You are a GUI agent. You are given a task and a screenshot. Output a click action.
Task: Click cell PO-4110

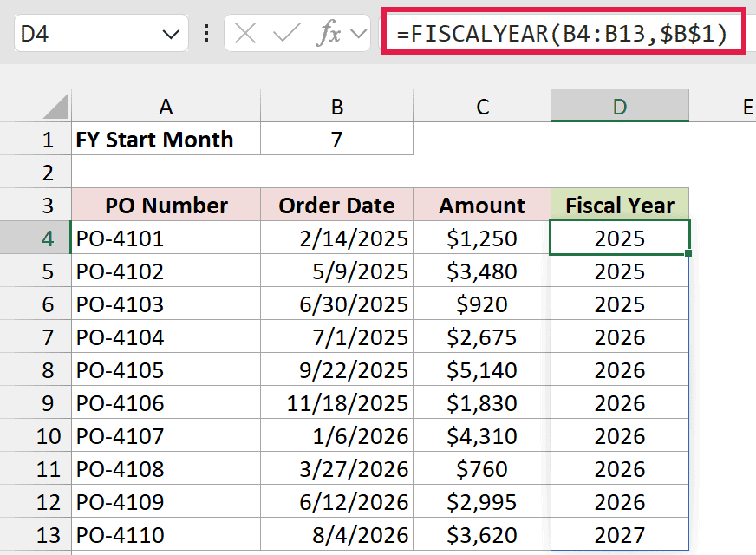pyautogui.click(x=166, y=534)
